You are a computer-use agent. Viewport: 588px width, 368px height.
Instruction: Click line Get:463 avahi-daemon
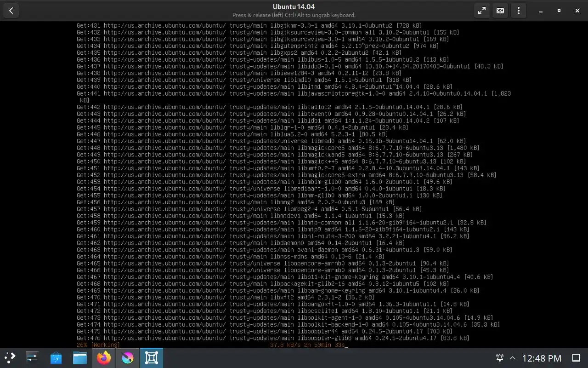click(x=265, y=250)
